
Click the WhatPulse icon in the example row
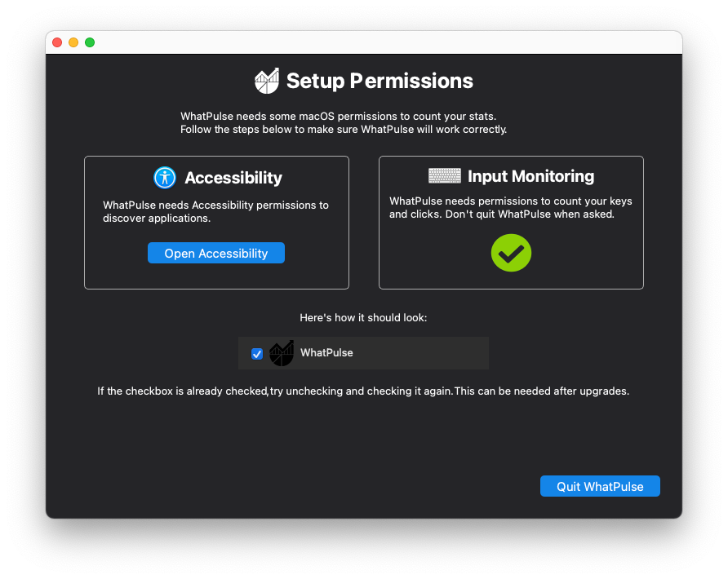coord(282,353)
